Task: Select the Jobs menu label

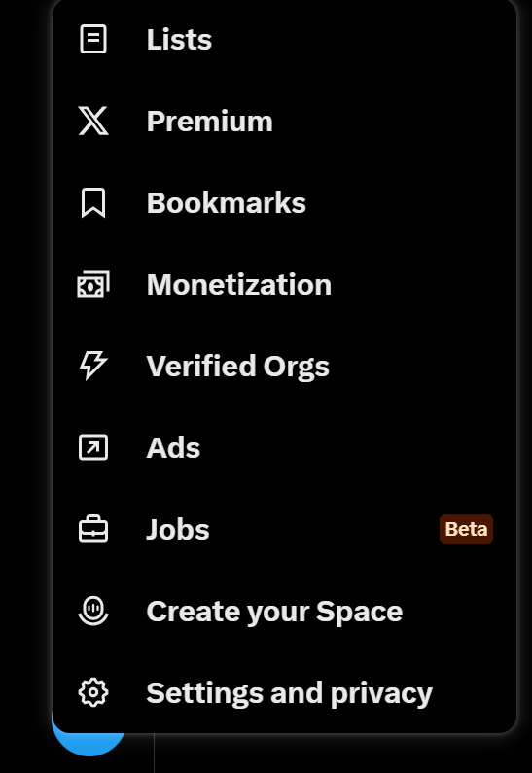Action: pos(178,530)
